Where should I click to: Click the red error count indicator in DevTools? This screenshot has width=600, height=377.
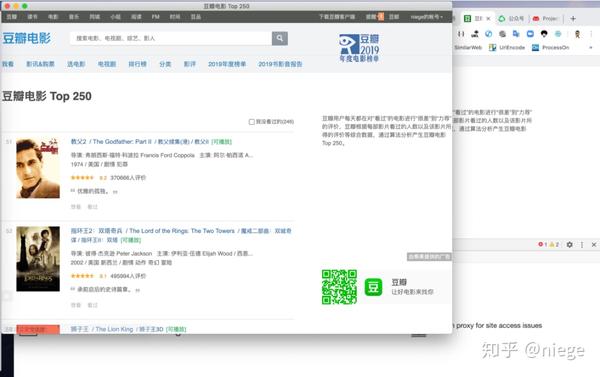pos(543,244)
